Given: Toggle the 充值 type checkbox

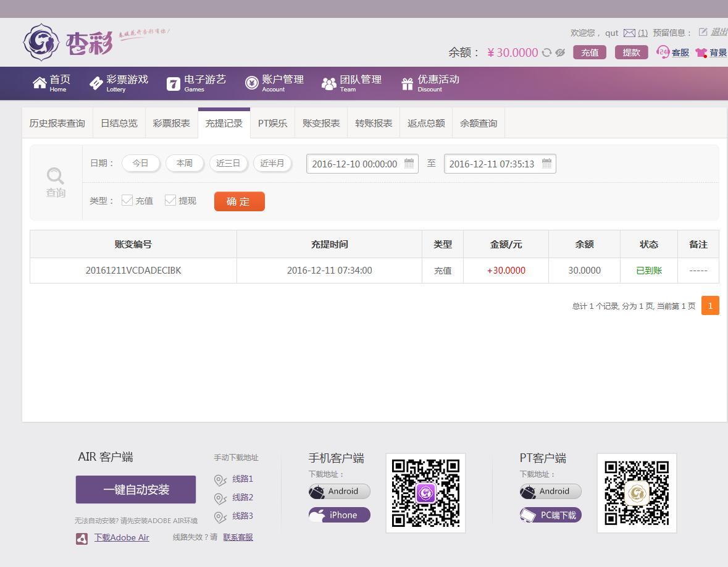Looking at the screenshot, I should tap(127, 200).
